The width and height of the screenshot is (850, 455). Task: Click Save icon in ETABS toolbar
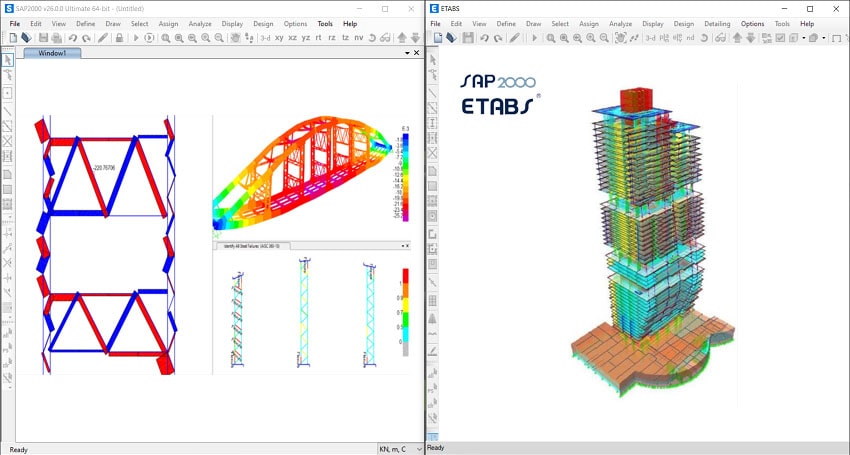coord(468,38)
